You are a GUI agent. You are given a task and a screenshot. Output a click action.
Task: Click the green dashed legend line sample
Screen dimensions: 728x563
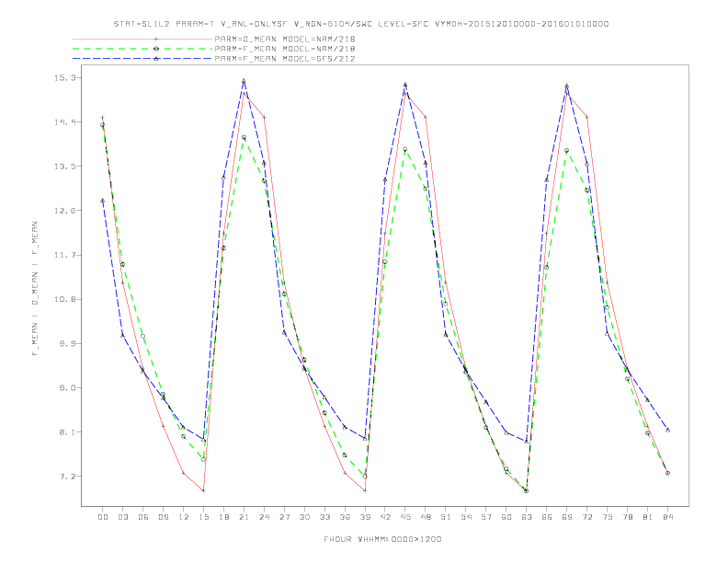point(142,49)
